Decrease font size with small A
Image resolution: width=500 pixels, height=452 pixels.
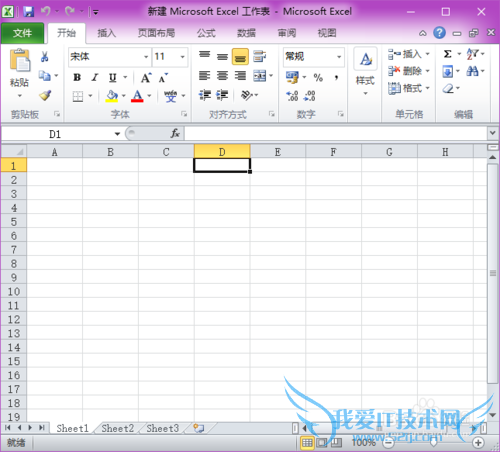(x=163, y=78)
